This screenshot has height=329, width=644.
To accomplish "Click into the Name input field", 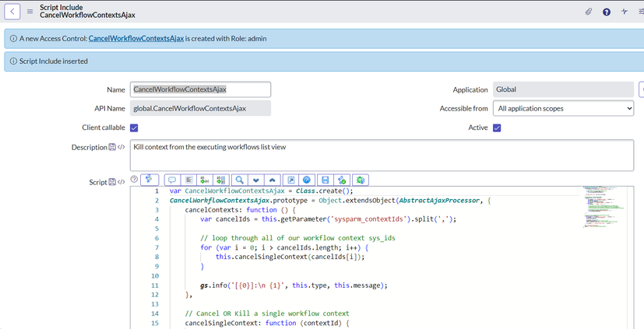I will (x=200, y=89).
